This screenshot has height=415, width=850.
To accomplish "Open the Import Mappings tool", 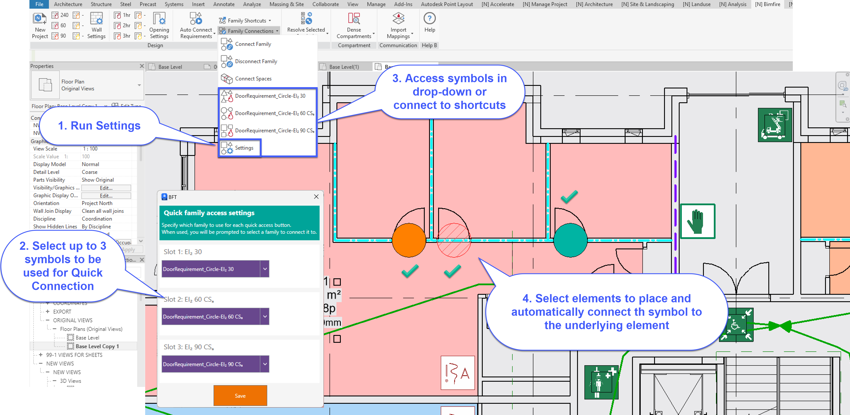I will [x=398, y=25].
